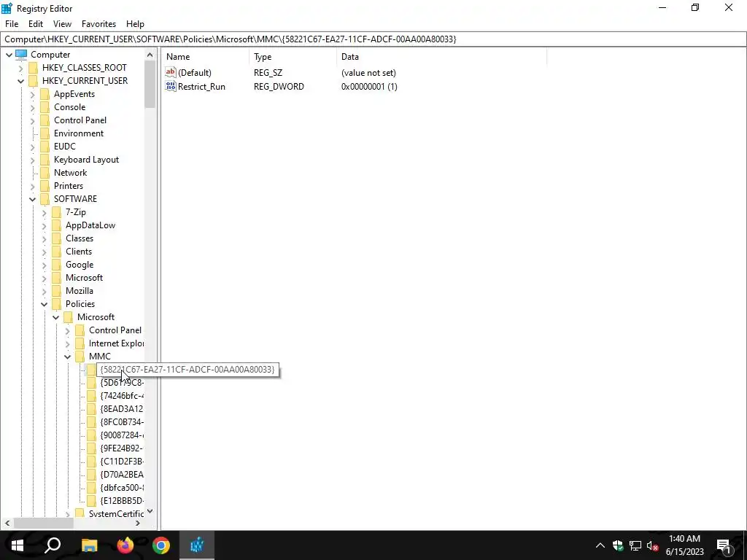Expand the Console key
The image size is (747, 560).
tap(32, 108)
